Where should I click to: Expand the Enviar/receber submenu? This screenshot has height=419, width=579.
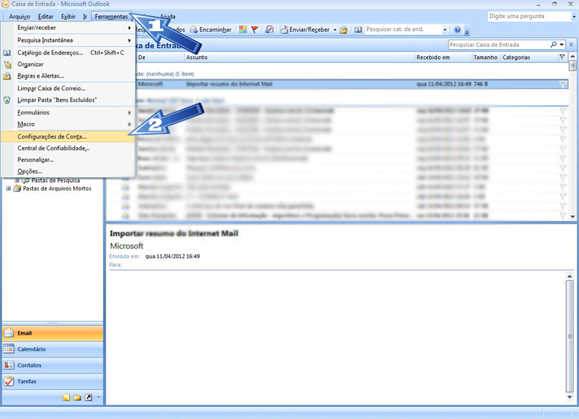68,28
